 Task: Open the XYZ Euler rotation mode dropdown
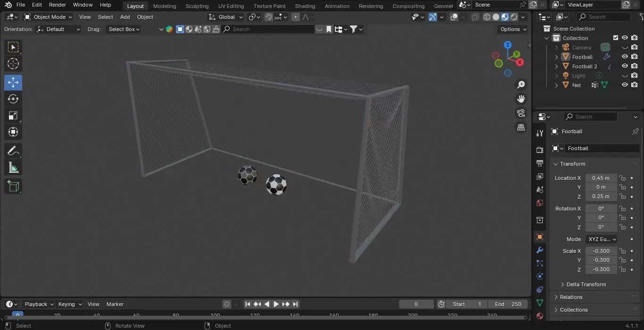(x=601, y=239)
